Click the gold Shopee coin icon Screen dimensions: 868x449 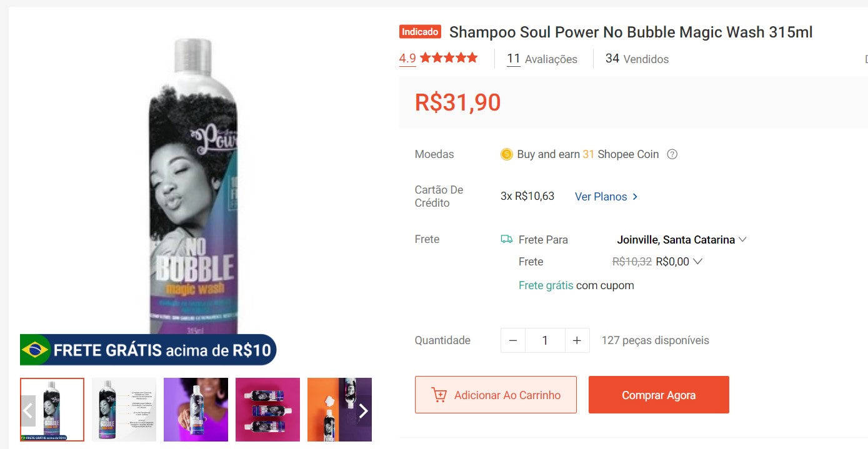[x=507, y=154]
